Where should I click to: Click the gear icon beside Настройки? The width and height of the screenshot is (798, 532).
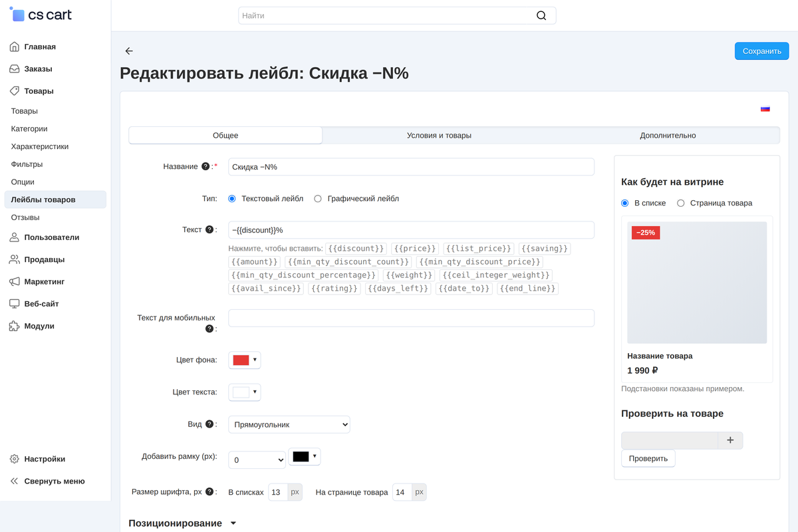(x=15, y=459)
